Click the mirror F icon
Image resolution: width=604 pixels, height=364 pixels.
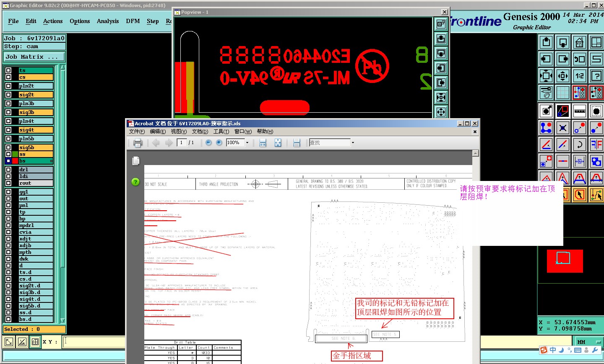click(x=596, y=145)
